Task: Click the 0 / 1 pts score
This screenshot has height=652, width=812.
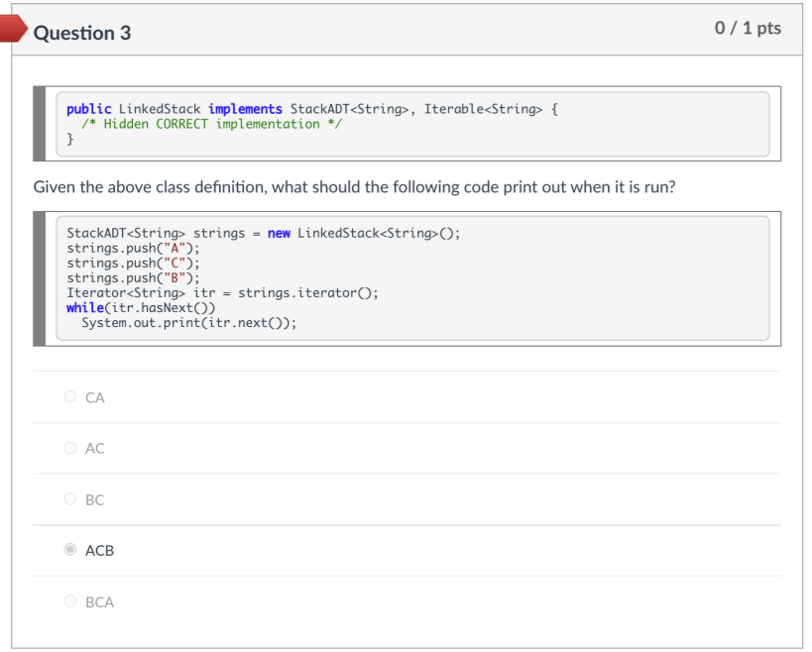Action: pos(748,28)
